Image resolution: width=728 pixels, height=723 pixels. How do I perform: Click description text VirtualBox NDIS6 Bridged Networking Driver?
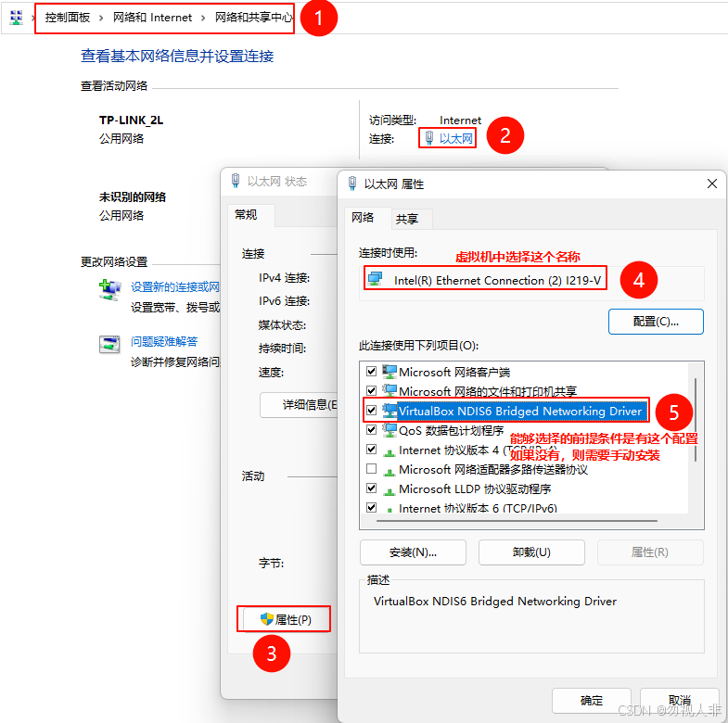coord(495,601)
